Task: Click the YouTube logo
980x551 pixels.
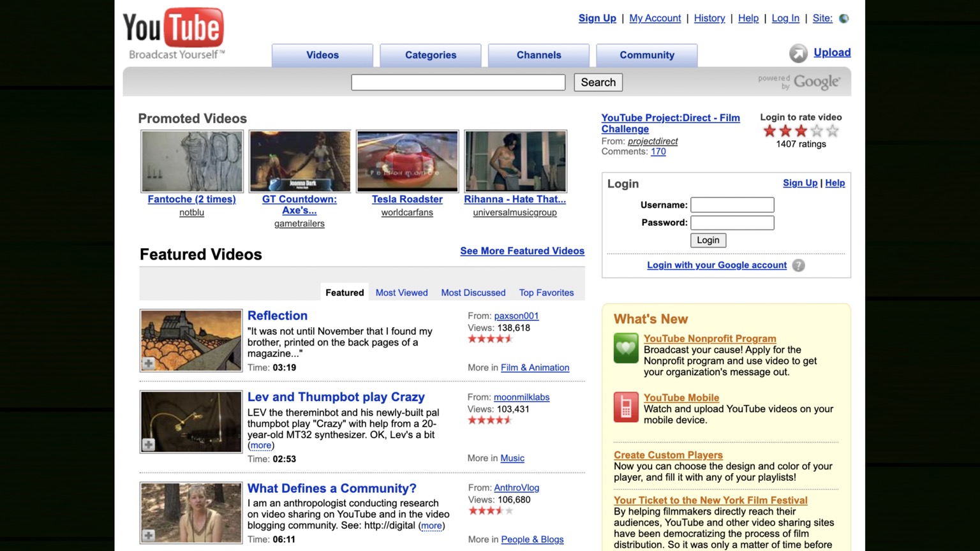Action: pyautogui.click(x=174, y=34)
